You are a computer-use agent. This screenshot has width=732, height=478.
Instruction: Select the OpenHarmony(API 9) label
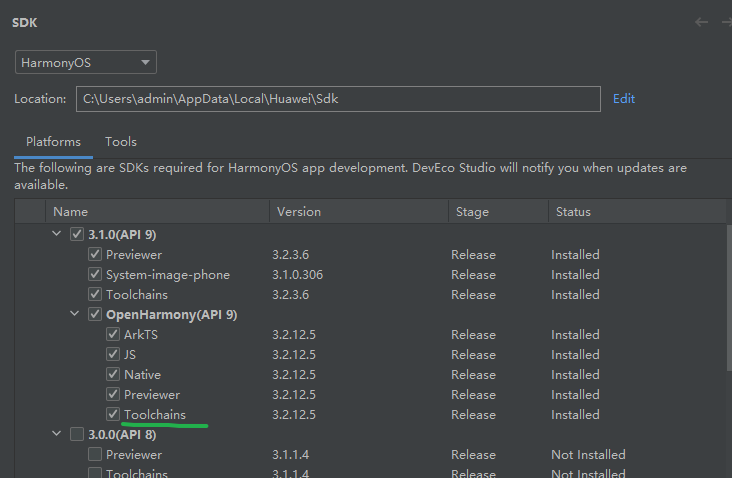[171, 315]
